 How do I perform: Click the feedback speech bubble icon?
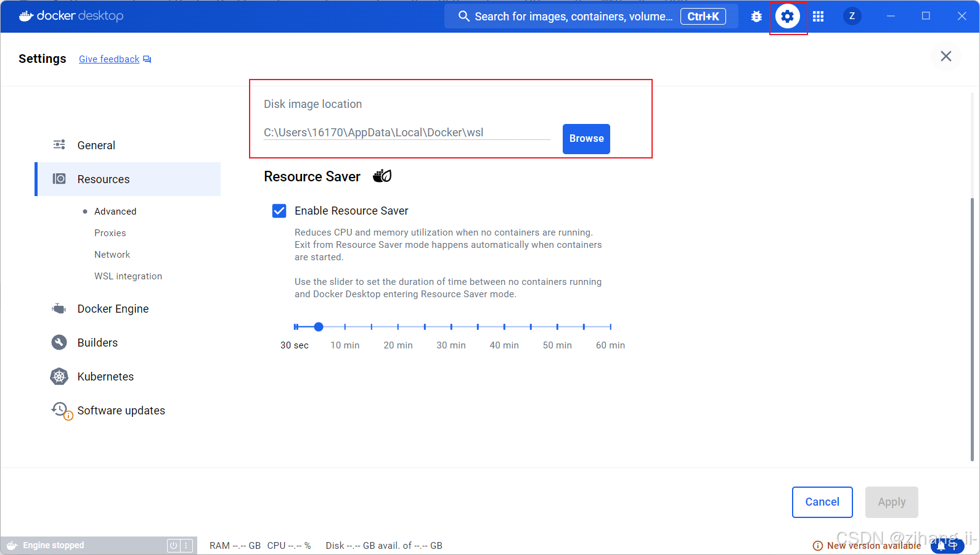point(147,59)
